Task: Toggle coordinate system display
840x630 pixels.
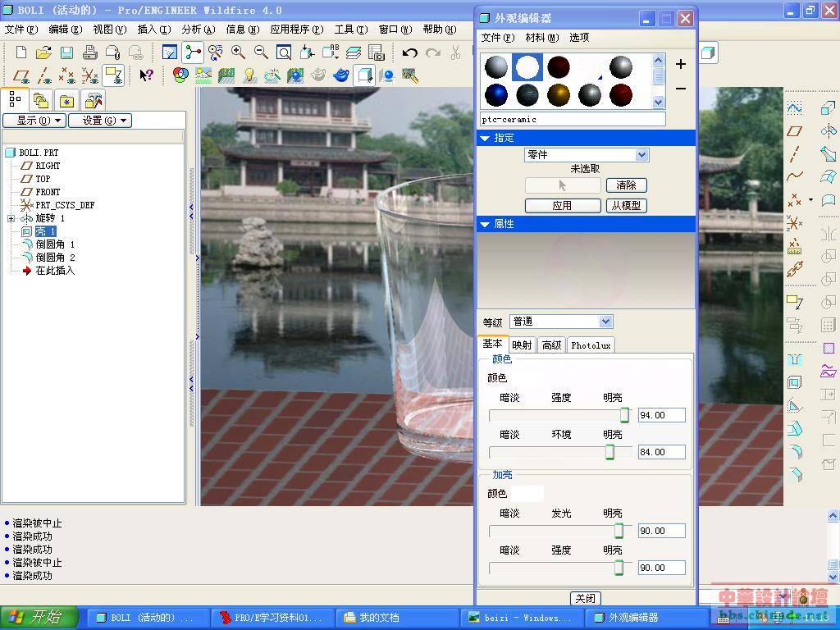Action: click(90, 75)
